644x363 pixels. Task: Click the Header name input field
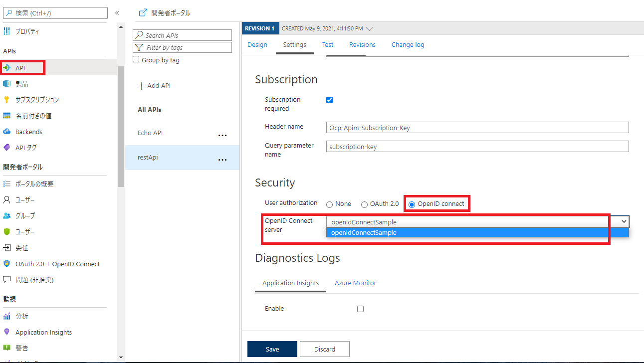point(477,128)
